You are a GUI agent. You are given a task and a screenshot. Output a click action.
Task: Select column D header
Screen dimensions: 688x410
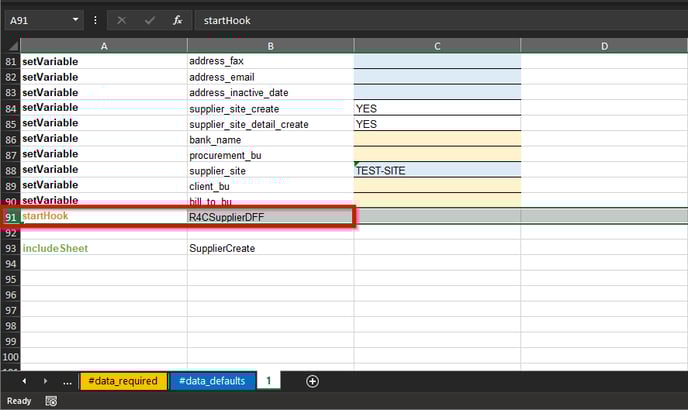click(604, 46)
